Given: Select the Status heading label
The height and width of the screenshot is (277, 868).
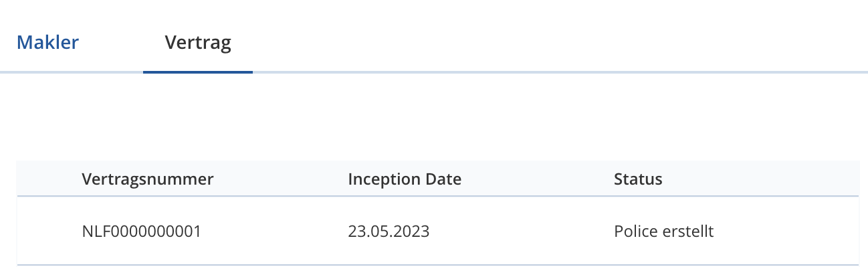Looking at the screenshot, I should 638,179.
